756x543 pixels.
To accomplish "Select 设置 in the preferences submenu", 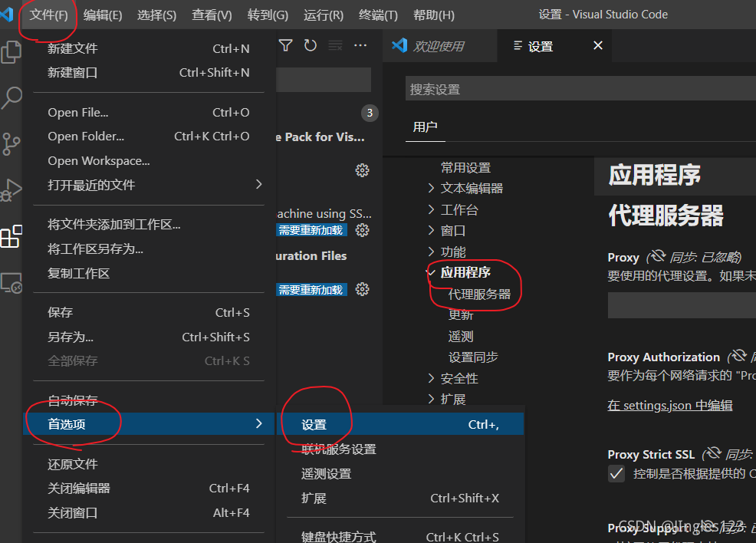I will click(x=400, y=424).
